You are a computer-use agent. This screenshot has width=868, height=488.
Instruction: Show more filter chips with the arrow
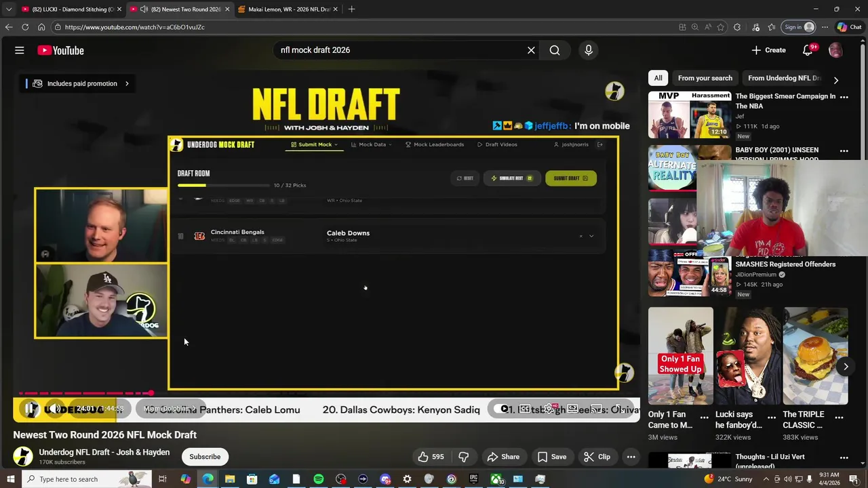point(835,79)
